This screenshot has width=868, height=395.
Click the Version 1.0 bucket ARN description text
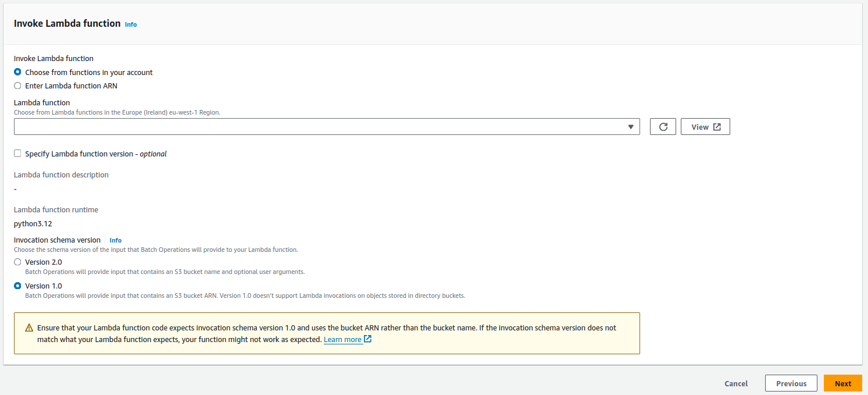(x=245, y=296)
